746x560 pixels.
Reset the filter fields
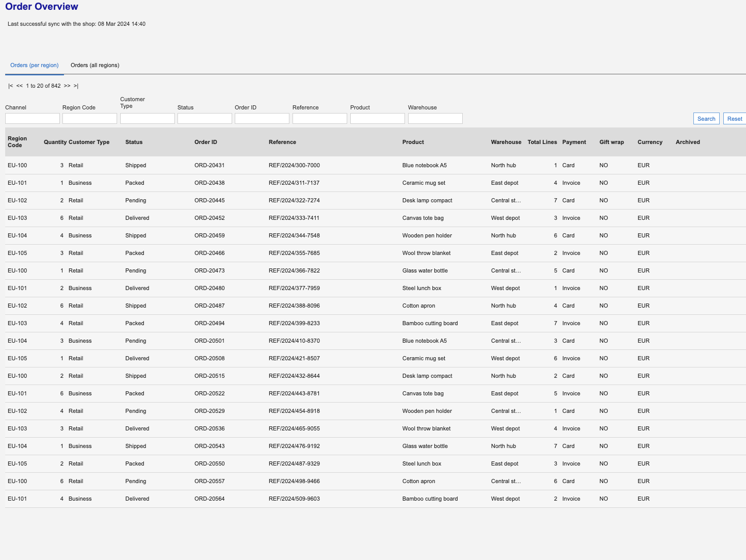point(735,119)
